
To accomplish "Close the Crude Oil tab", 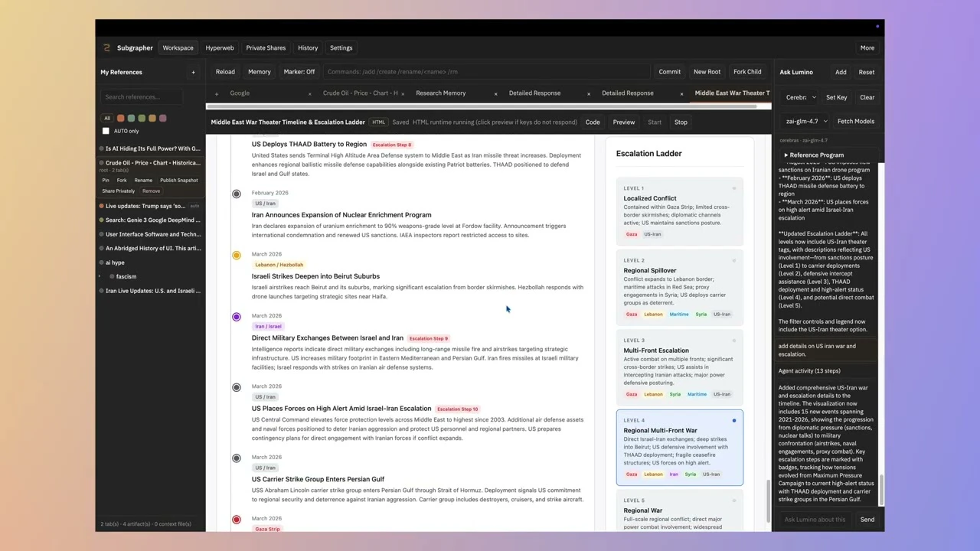I will [403, 93].
